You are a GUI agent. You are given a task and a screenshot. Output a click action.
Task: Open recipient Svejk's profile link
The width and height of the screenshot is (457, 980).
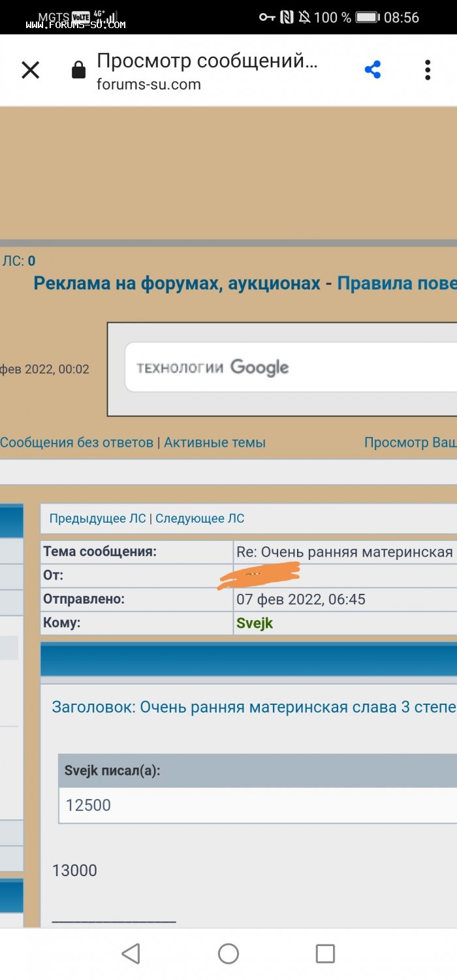255,623
